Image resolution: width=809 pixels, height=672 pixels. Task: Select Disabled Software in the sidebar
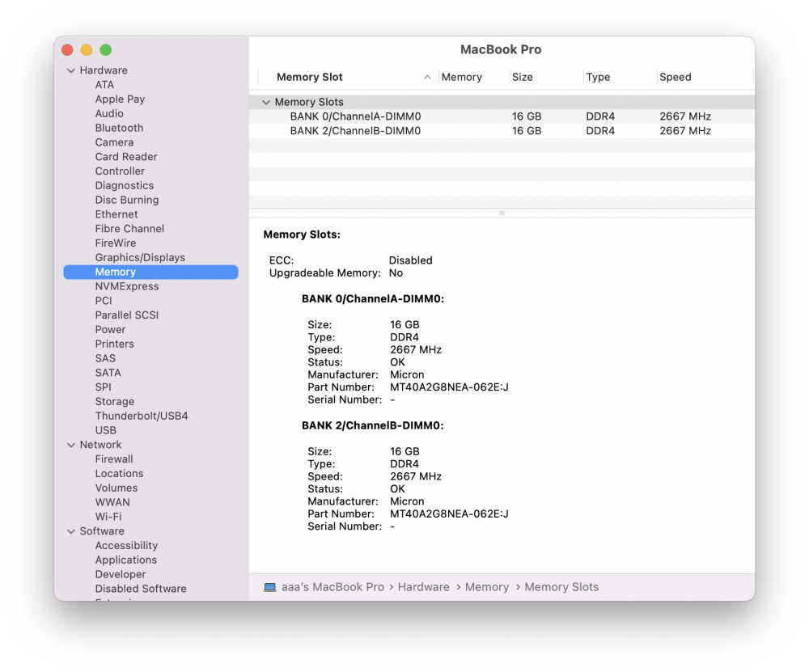(140, 590)
